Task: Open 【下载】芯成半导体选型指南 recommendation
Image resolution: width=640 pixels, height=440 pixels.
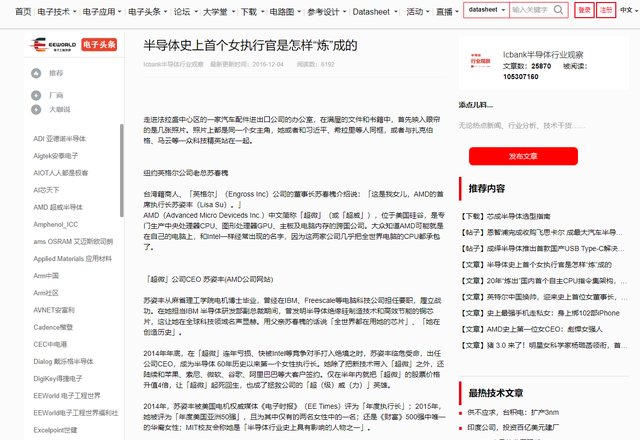Action: coord(505,216)
